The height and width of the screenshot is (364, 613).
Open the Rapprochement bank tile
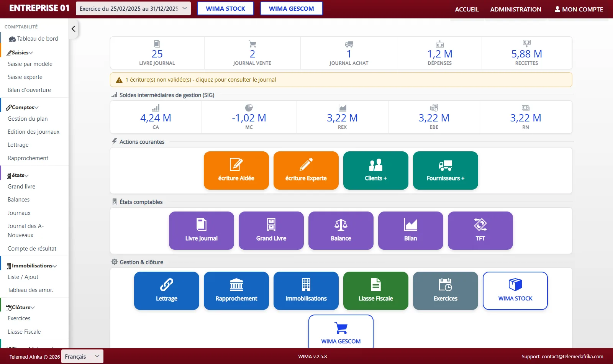coord(236,291)
